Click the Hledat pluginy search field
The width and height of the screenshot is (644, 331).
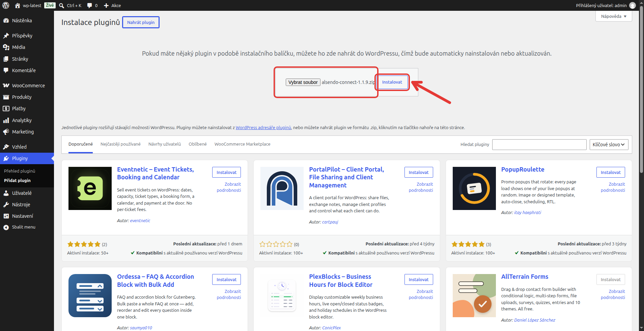pos(539,145)
